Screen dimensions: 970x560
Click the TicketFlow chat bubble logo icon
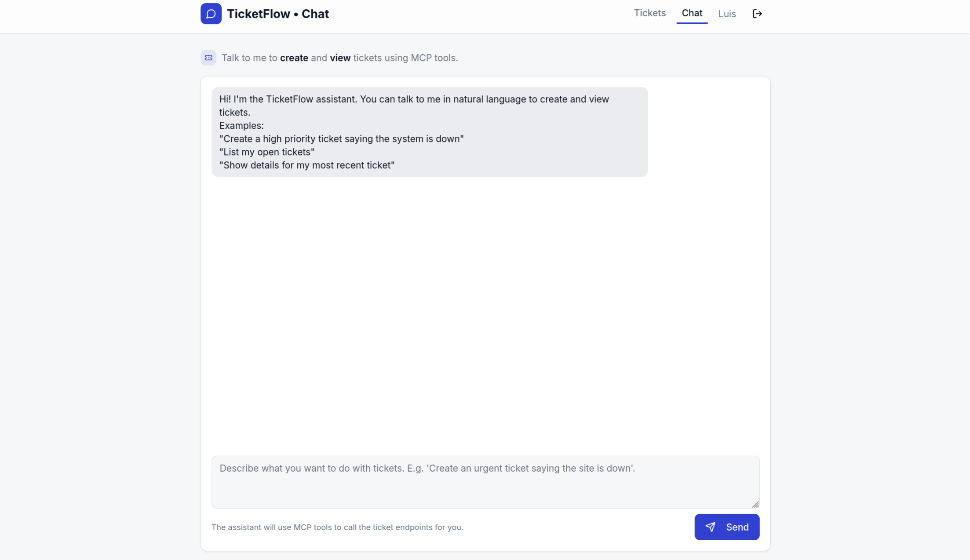(x=211, y=14)
